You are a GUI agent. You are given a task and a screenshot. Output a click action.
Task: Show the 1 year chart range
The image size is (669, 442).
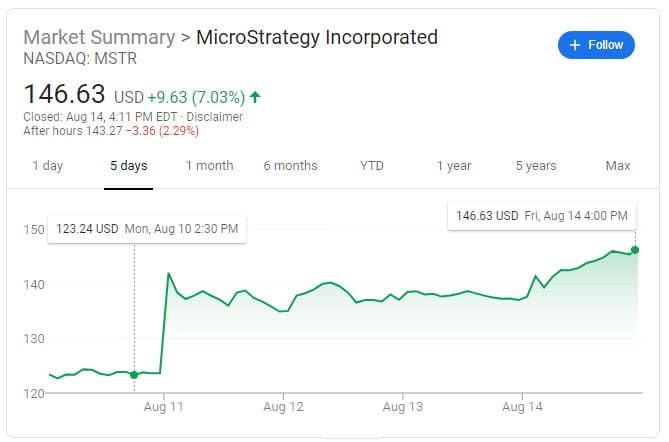pos(454,166)
